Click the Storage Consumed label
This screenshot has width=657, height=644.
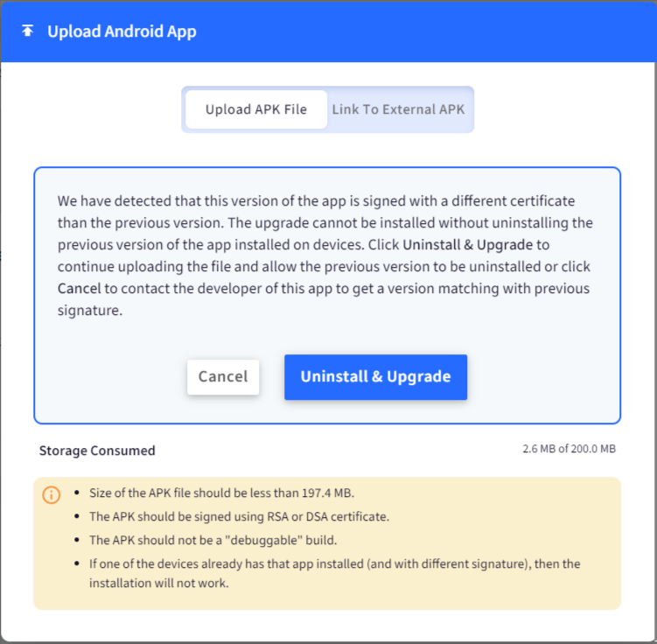(x=97, y=451)
